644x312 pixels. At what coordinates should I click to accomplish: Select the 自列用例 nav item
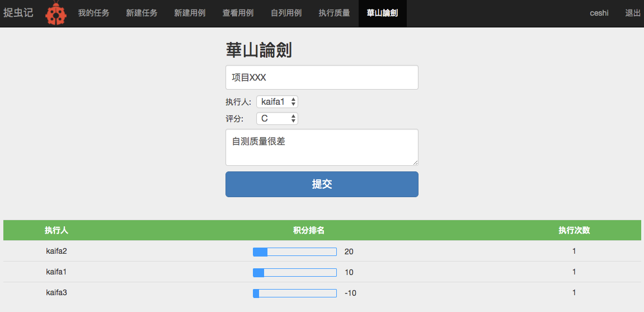286,13
